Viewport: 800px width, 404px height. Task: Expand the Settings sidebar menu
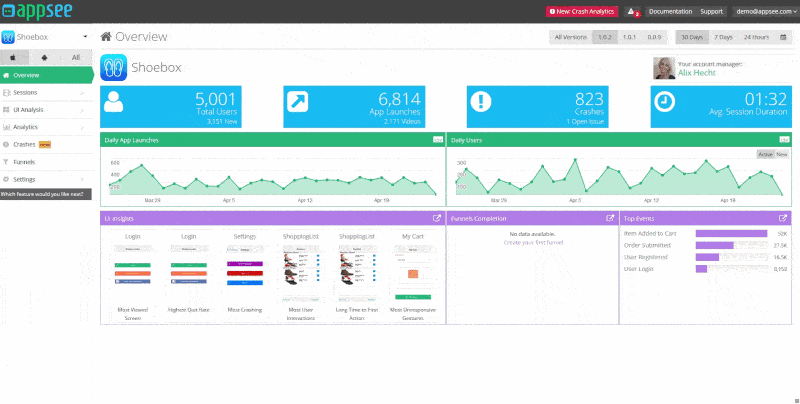pyautogui.click(x=46, y=179)
